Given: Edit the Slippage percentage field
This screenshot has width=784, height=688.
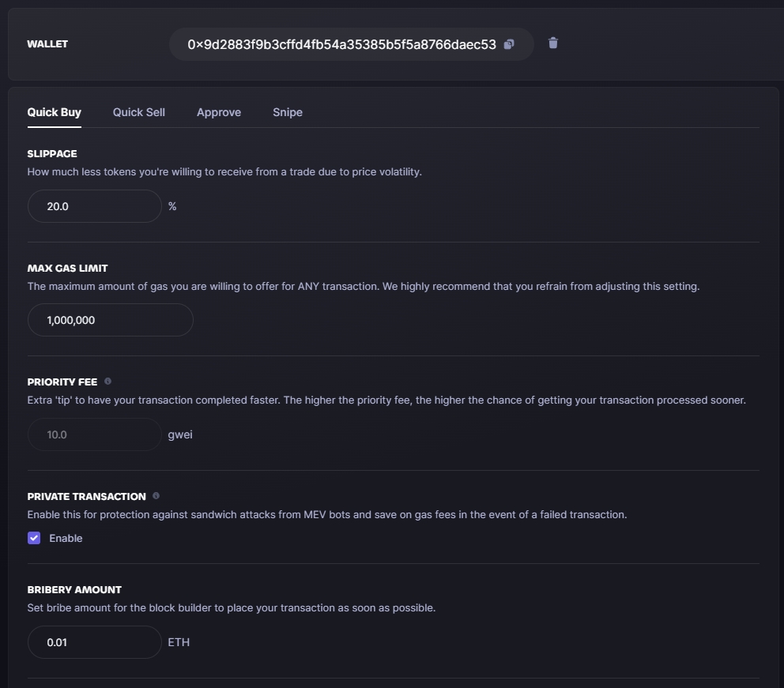Looking at the screenshot, I should pyautogui.click(x=95, y=206).
